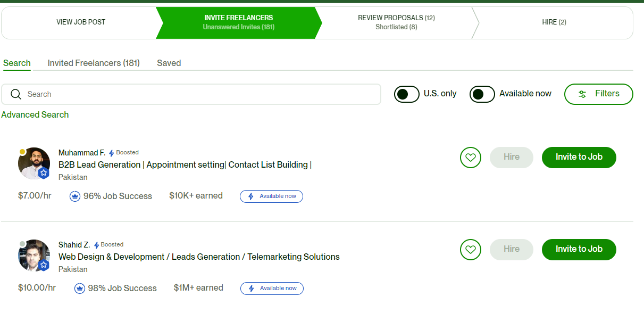The height and width of the screenshot is (313, 644).
Task: Click Boosted lightning icon beside Muhammad F.
Action: 112,153
